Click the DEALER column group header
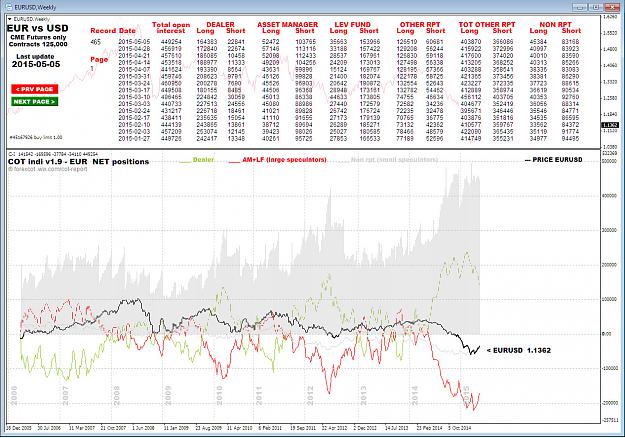The height and width of the screenshot is (438, 625). (x=220, y=24)
